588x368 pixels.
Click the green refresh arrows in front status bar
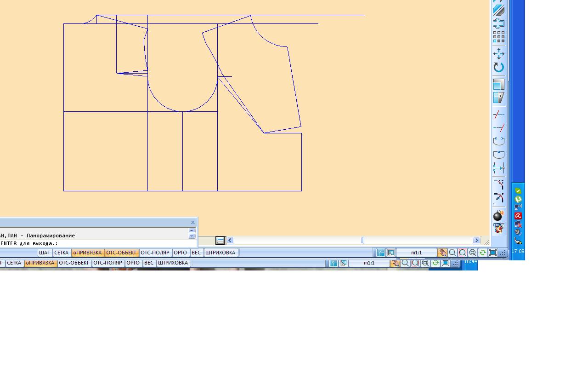pos(483,253)
